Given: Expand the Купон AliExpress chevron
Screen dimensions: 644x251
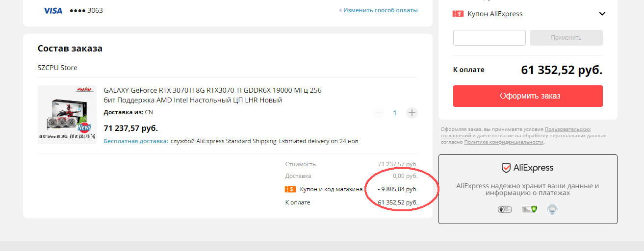Looking at the screenshot, I should click(x=602, y=14).
